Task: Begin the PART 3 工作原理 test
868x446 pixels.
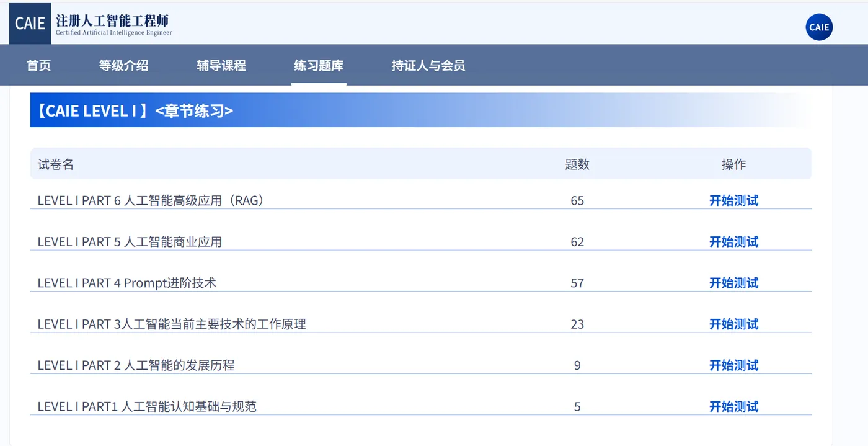Action: 733,324
